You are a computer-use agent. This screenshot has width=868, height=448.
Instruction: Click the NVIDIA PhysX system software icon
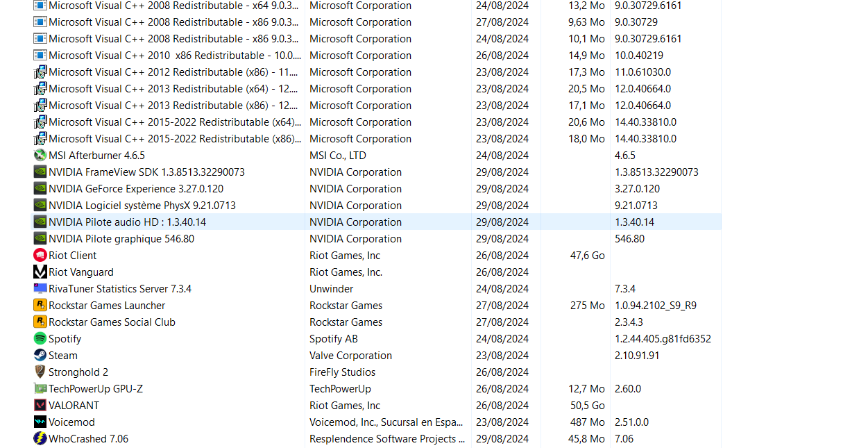tap(40, 206)
